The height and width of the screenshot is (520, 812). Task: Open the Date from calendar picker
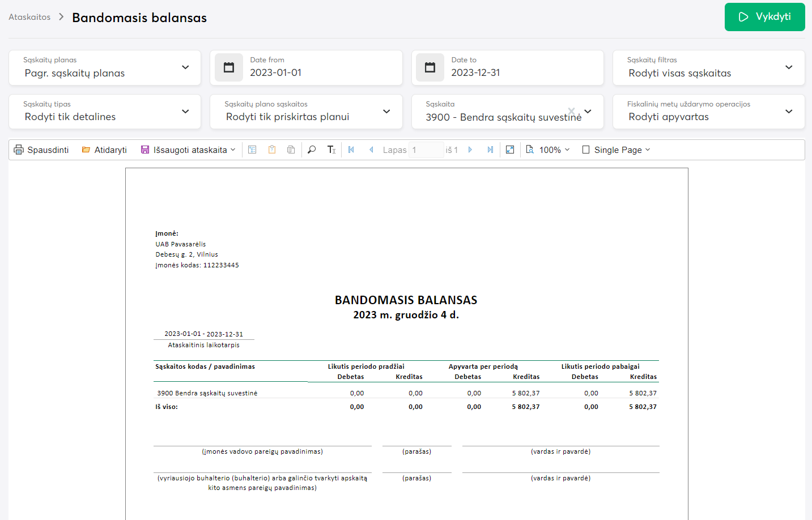(229, 67)
